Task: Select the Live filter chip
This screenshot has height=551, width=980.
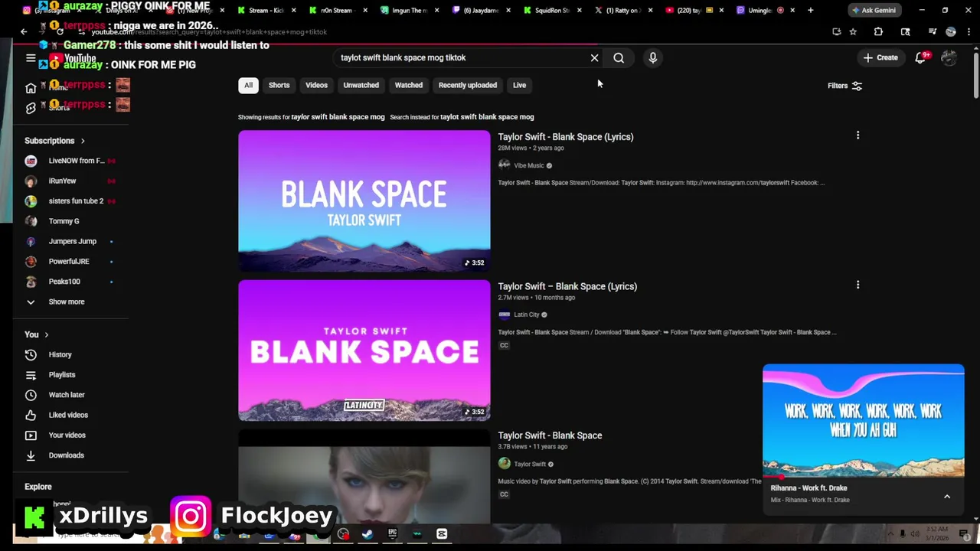Action: (519, 85)
